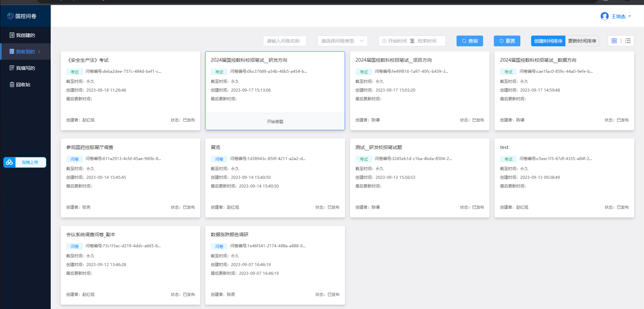This screenshot has width=644, height=309.
Task: Open the 会议系统调查问卷_副本 card title
Action: click(x=91, y=235)
